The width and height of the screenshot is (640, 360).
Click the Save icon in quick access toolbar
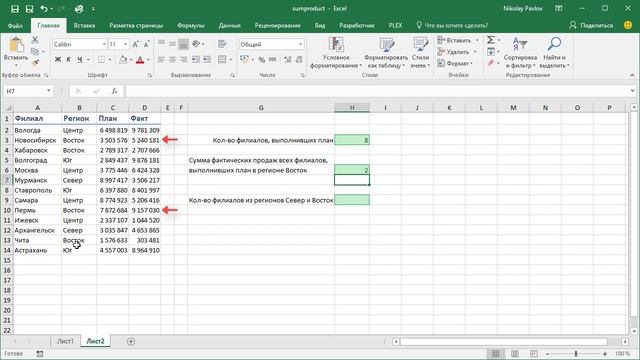(15, 9)
